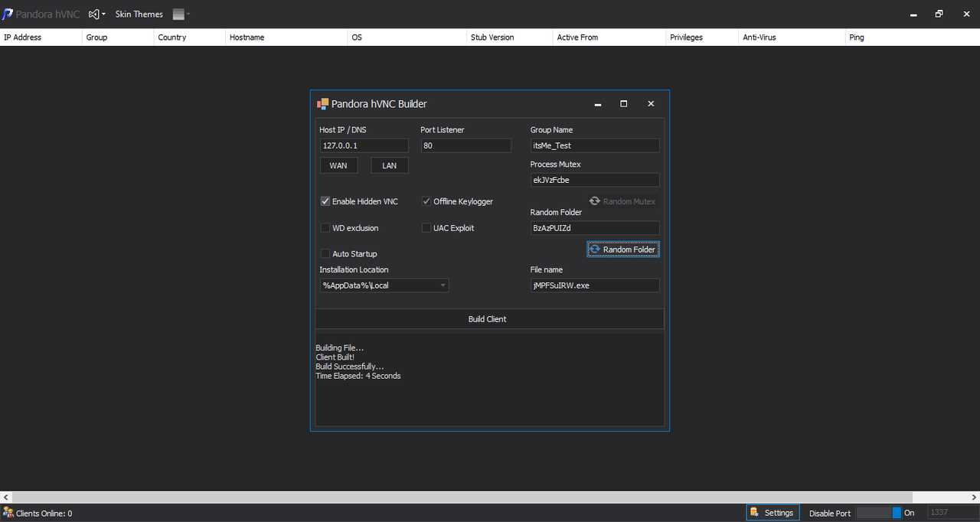980x522 pixels.
Task: Click the 'Build Successfully...' log line
Action: (x=350, y=367)
